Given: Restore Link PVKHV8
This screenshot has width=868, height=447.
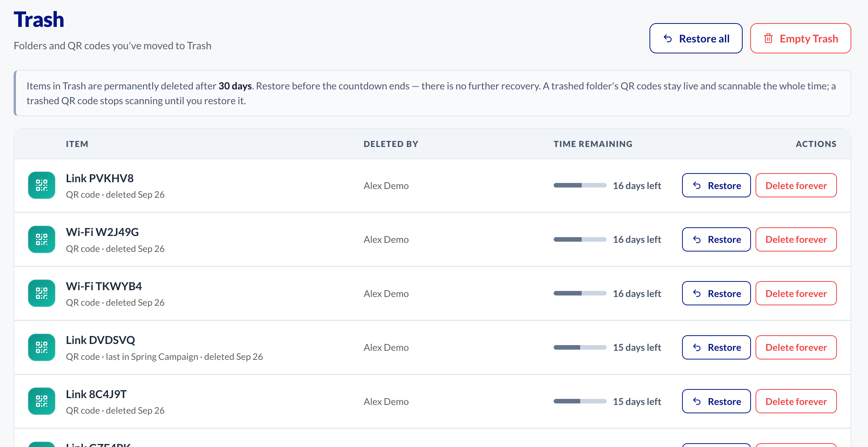Looking at the screenshot, I should [x=717, y=185].
